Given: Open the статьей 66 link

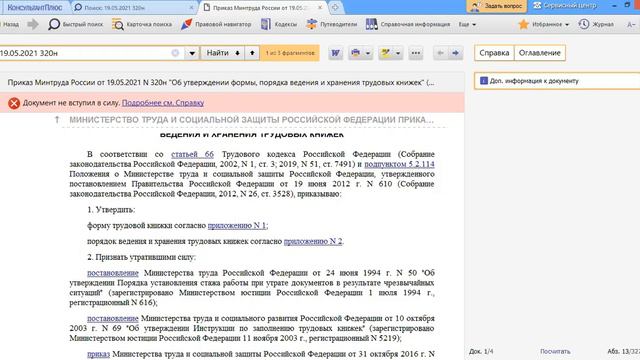Looking at the screenshot, I should click(192, 154).
